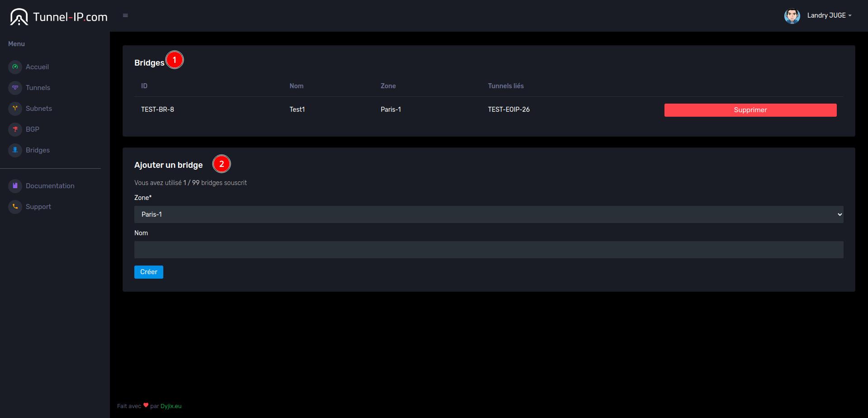This screenshot has height=418, width=868.
Task: Toggle the hamburger sidebar menu icon
Action: coord(125,15)
